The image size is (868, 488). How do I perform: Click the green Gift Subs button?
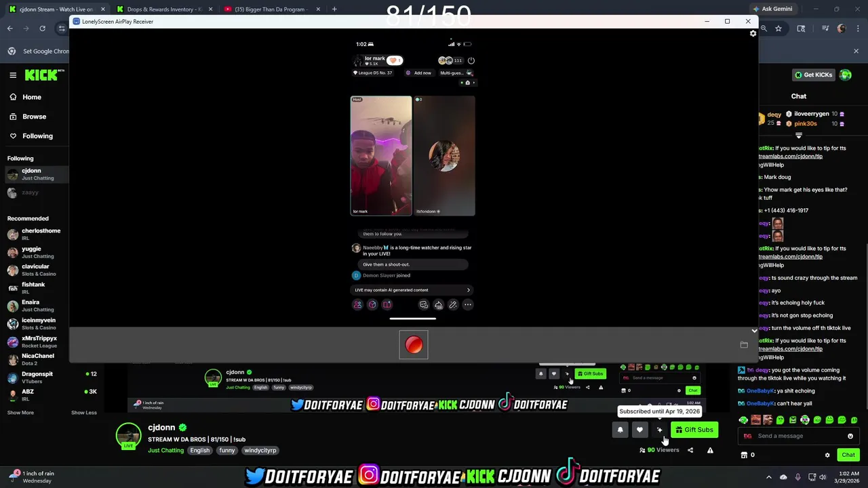(x=694, y=430)
